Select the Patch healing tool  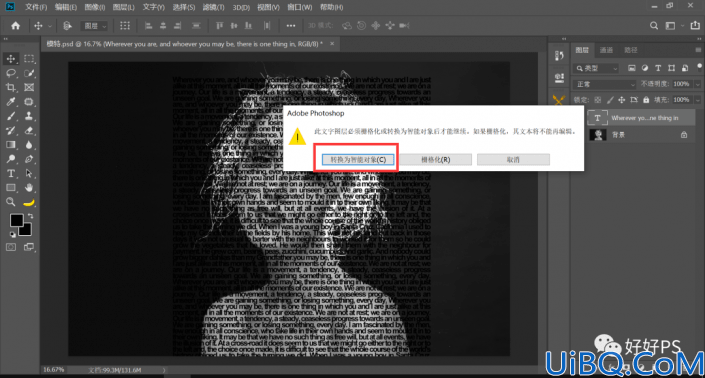coord(29,102)
